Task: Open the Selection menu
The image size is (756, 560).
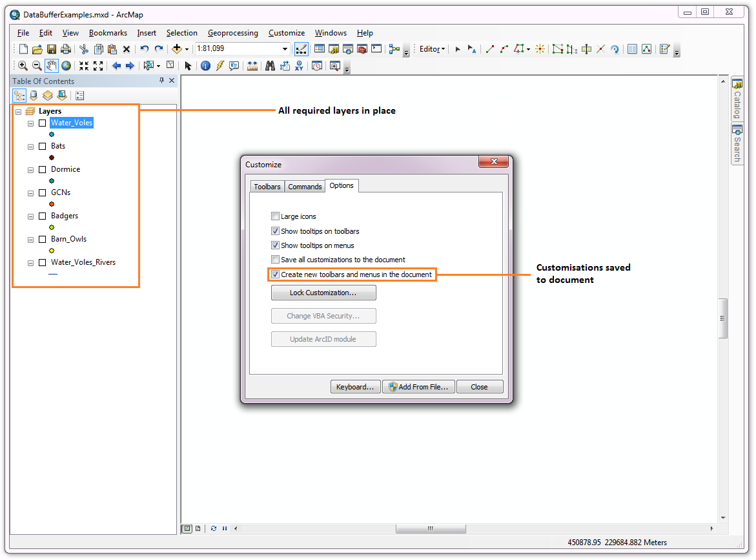Action: point(182,33)
